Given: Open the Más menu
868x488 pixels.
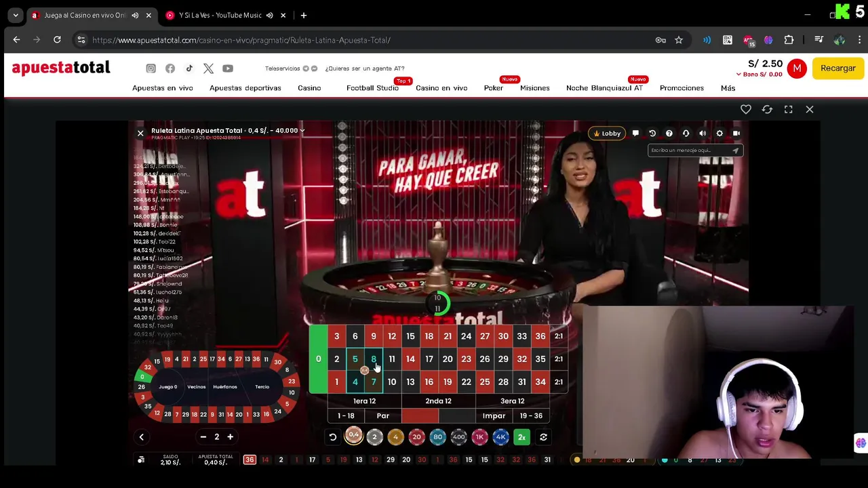Looking at the screenshot, I should pos(728,88).
